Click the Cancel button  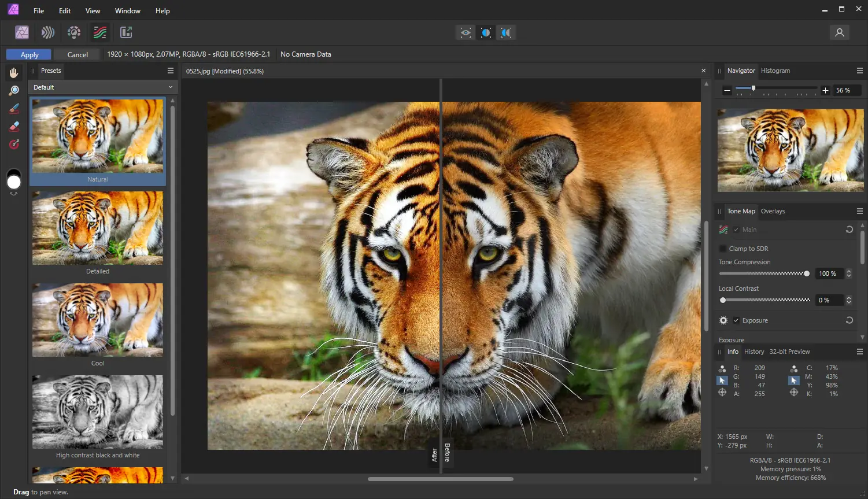pyautogui.click(x=77, y=54)
